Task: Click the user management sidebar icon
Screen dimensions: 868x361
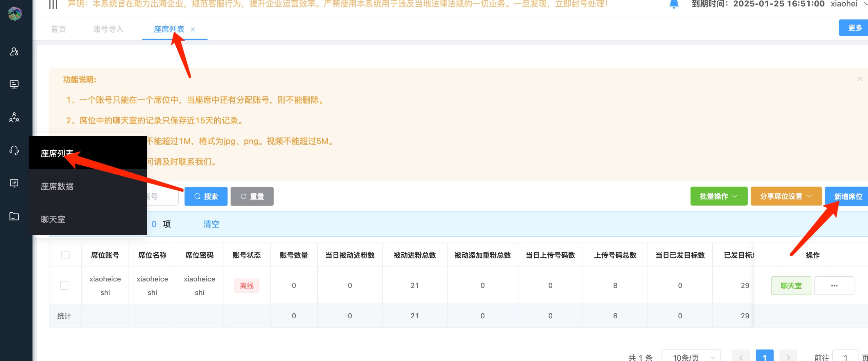Action: (14, 51)
